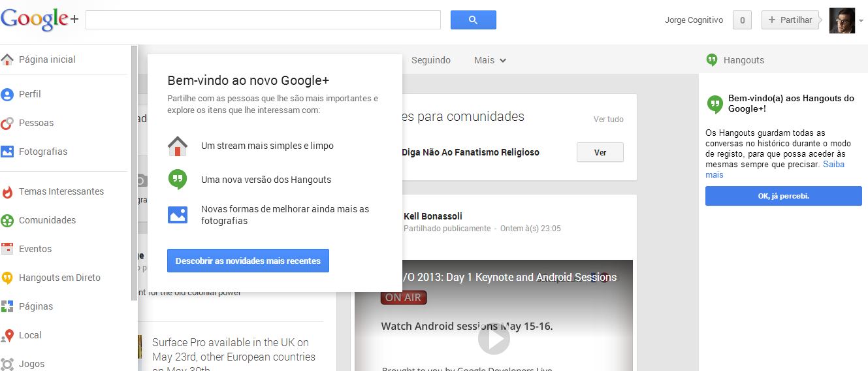
Task: Click the Comunidades green icon
Action: point(7,220)
